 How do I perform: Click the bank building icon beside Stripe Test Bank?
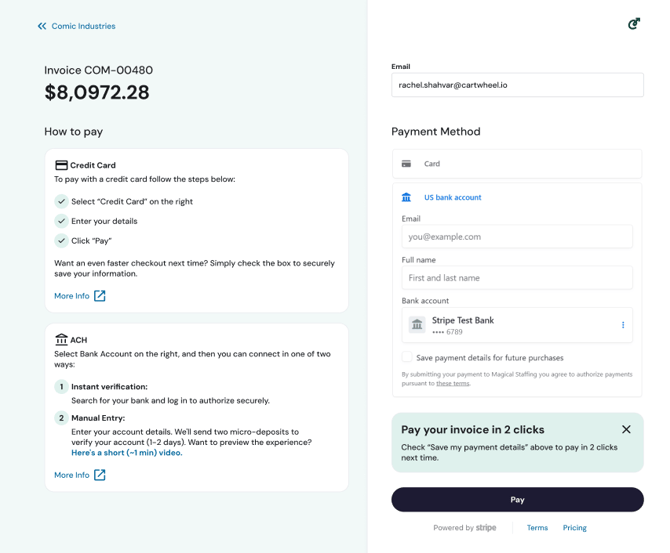[x=417, y=325]
